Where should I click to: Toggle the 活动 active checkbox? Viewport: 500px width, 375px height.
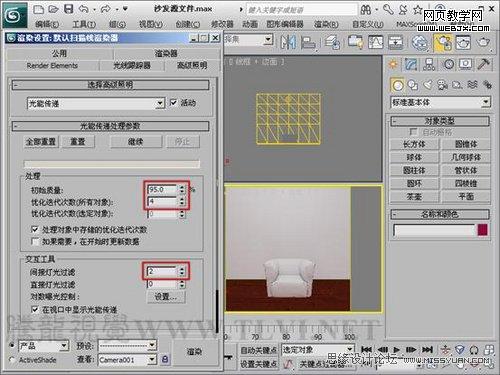[173, 103]
